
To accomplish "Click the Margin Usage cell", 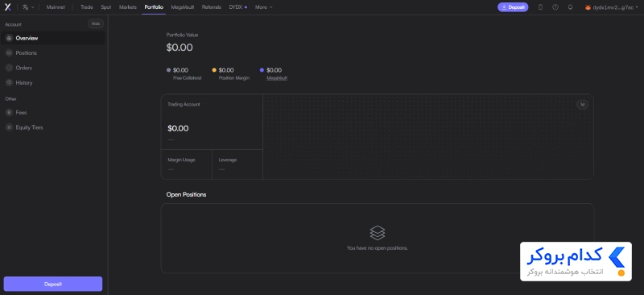I will 187,164.
